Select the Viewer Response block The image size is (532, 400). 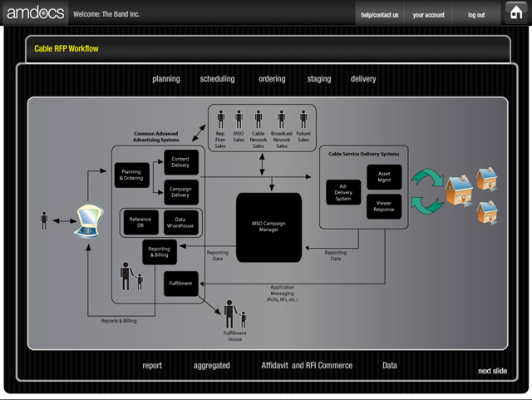pos(384,206)
